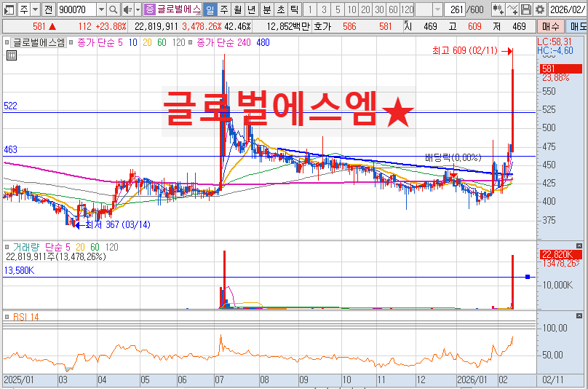Click the red 22,820K volume tag
This screenshot has width=588, height=389.
(x=561, y=254)
